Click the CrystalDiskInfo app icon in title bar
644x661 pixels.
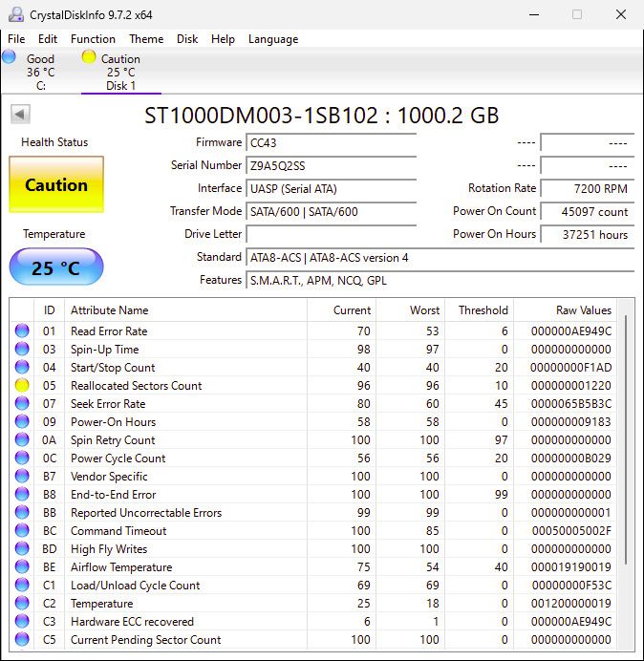[x=16, y=14]
